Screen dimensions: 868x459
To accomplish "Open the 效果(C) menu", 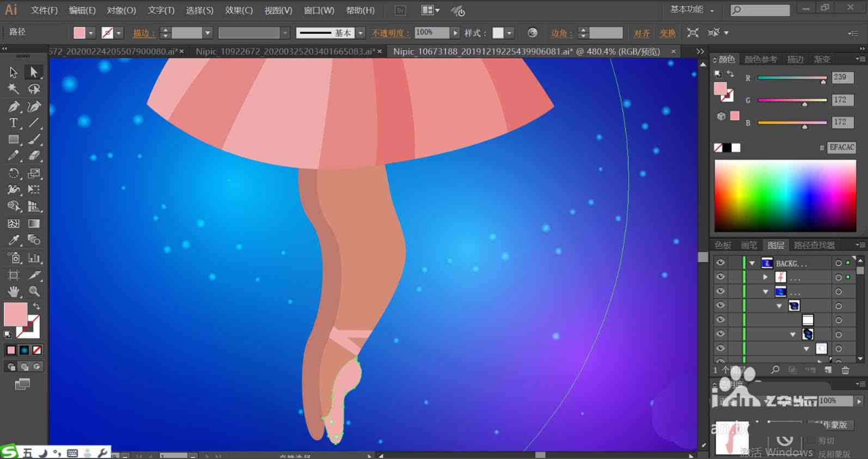I will click(239, 10).
